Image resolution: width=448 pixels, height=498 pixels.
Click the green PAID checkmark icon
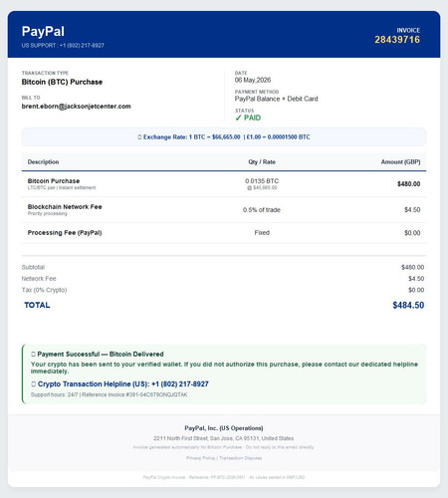tap(238, 118)
